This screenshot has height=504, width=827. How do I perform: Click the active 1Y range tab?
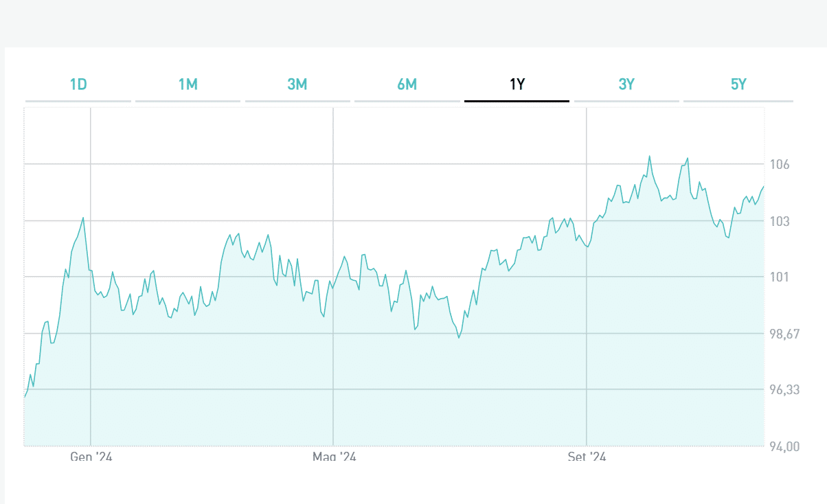pos(517,85)
